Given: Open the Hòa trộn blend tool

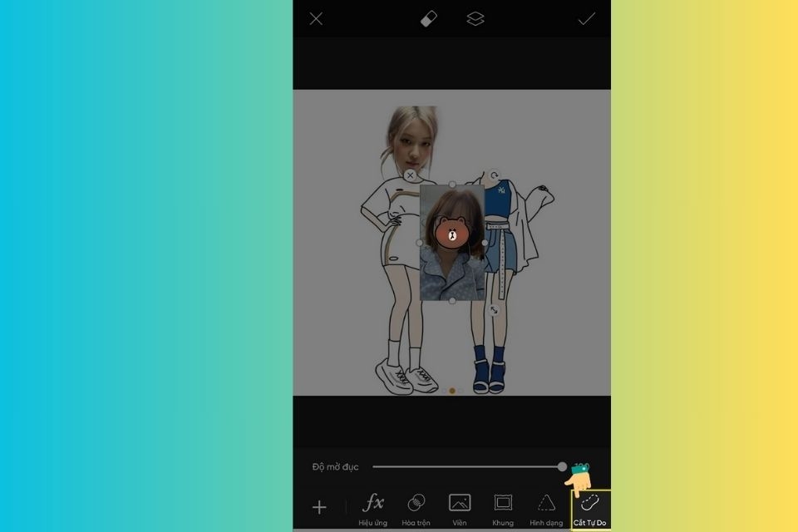Looking at the screenshot, I should (x=416, y=509).
